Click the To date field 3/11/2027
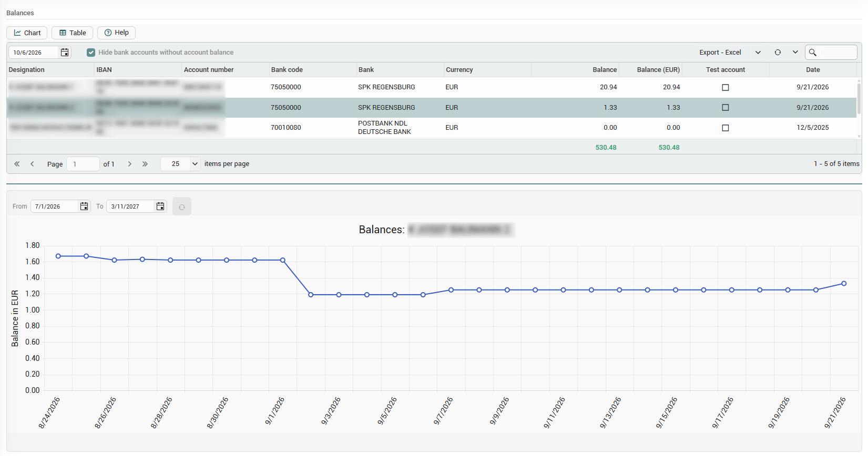The height and width of the screenshot is (456, 868). tap(131, 206)
